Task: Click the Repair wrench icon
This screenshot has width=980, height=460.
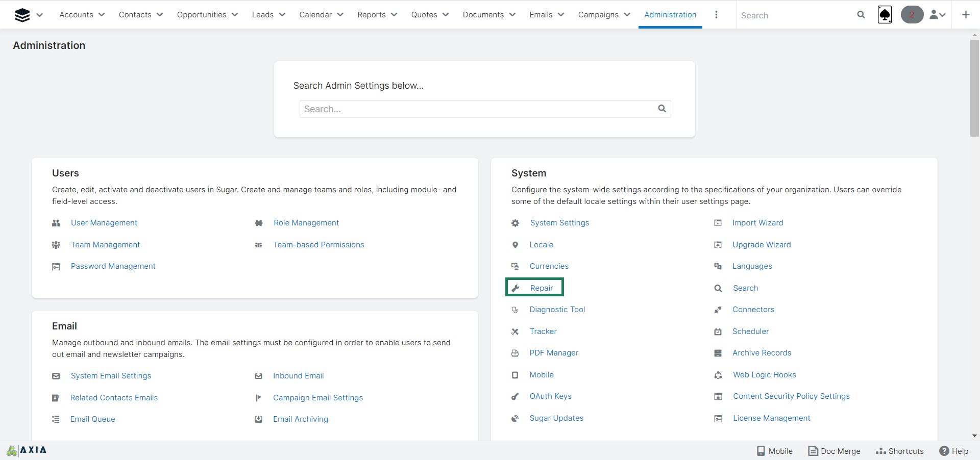Action: [x=516, y=288]
